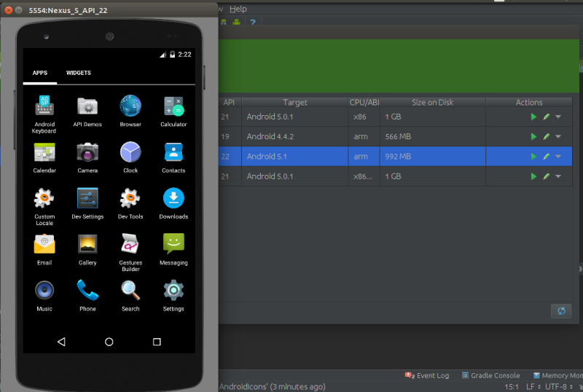Image resolution: width=583 pixels, height=392 pixels.
Task: Launch the 1 GB AVD with truncated x86... CPU
Action: pos(533,176)
